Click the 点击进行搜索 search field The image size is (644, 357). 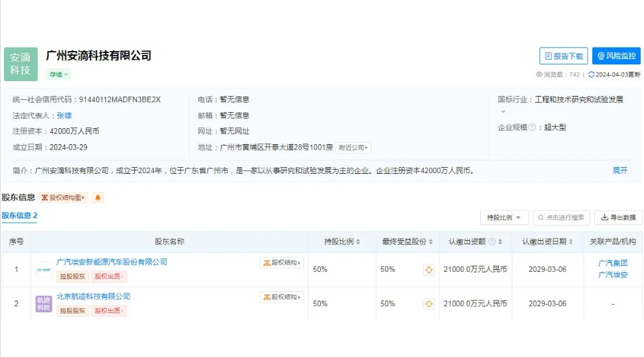point(561,217)
